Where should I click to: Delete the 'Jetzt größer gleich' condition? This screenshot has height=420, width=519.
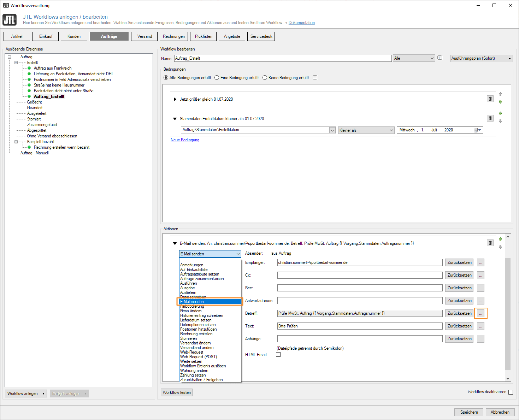pos(490,99)
